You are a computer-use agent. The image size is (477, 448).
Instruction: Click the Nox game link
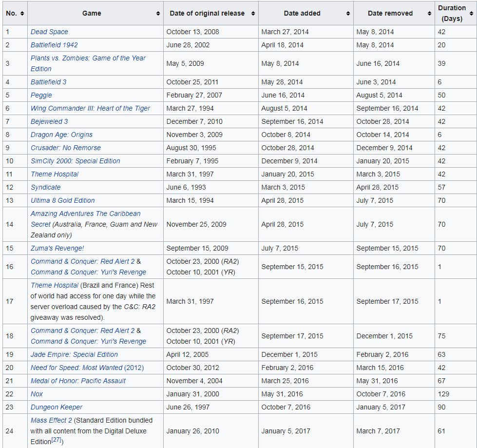[37, 394]
